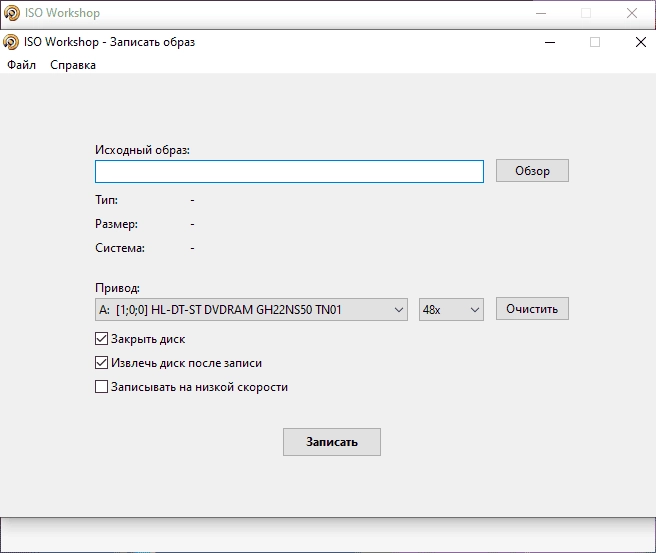
Task: Click the Тип: label text
Action: pyautogui.click(x=106, y=200)
